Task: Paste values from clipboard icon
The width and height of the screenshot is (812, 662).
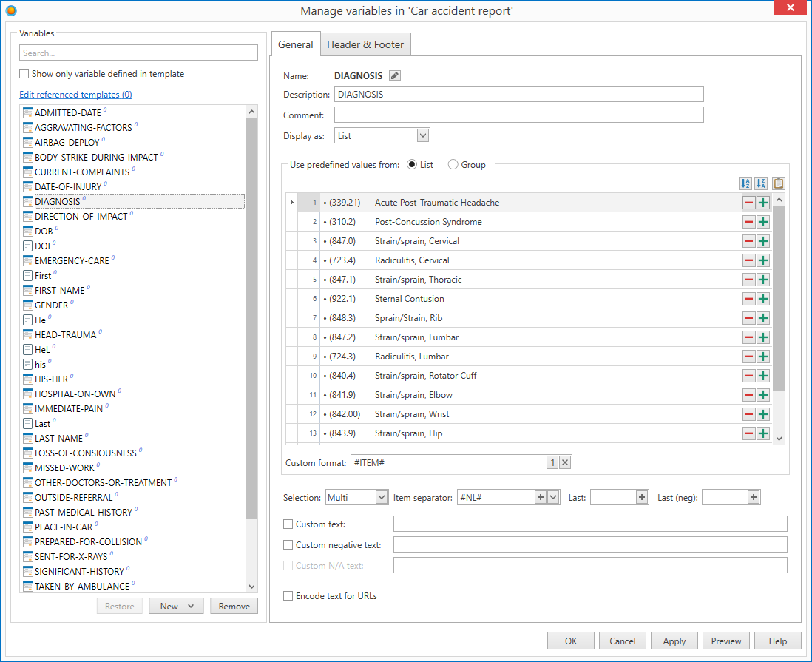Action: (x=778, y=183)
